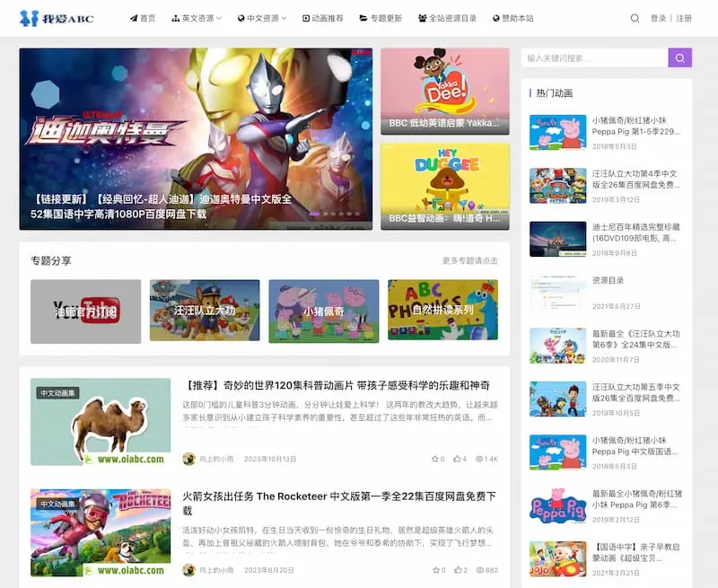
Task: Open 全站资源目录 from the navigation bar
Action: click(x=448, y=18)
